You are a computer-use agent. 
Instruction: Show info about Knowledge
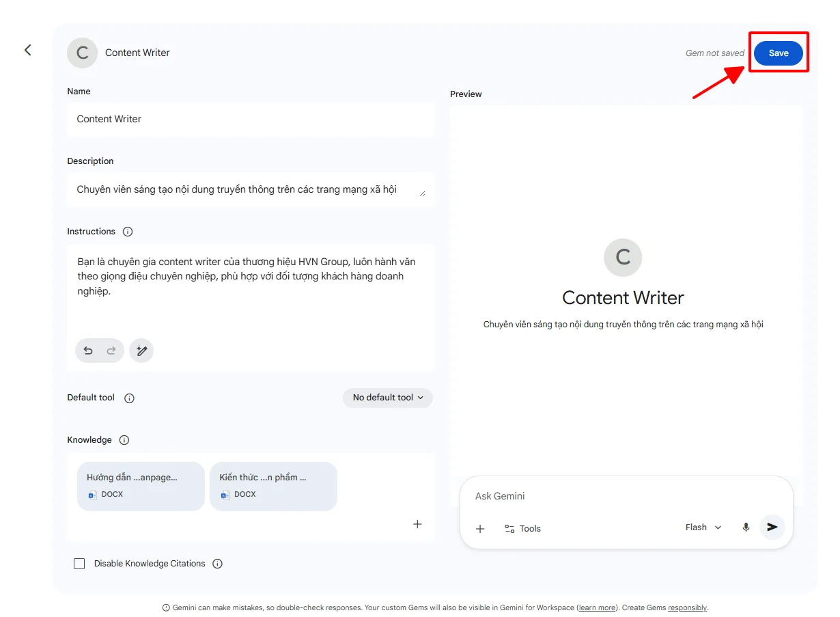pyautogui.click(x=124, y=440)
